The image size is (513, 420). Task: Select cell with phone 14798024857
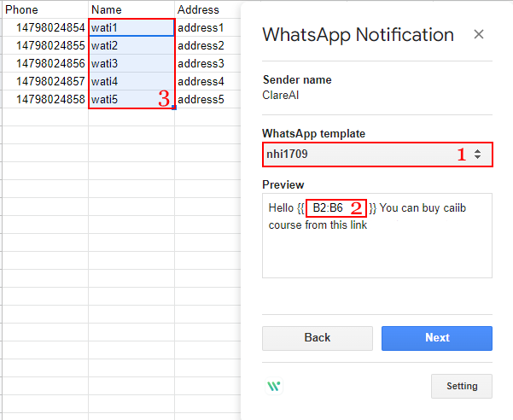[x=45, y=81]
